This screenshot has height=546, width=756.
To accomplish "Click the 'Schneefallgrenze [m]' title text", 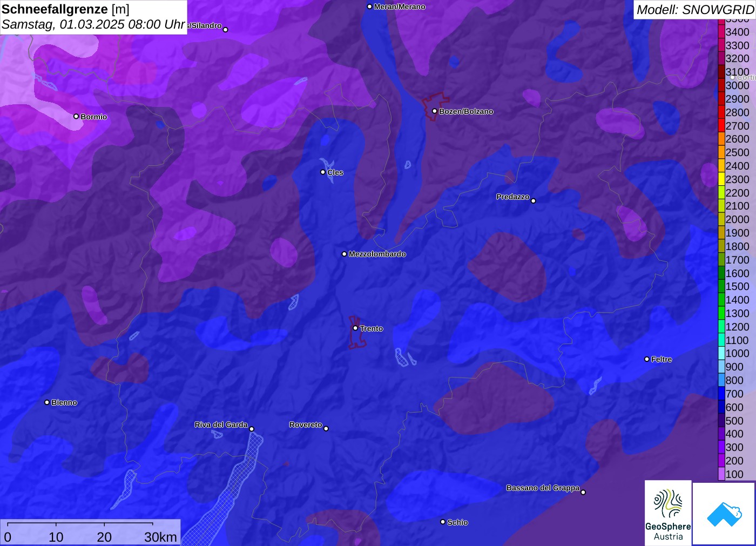I will click(x=65, y=9).
